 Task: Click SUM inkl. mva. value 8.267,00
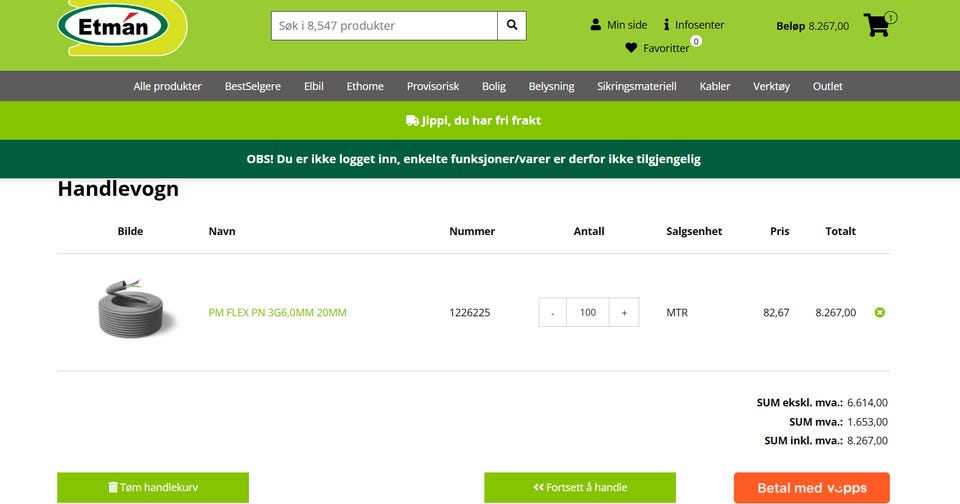pos(868,440)
